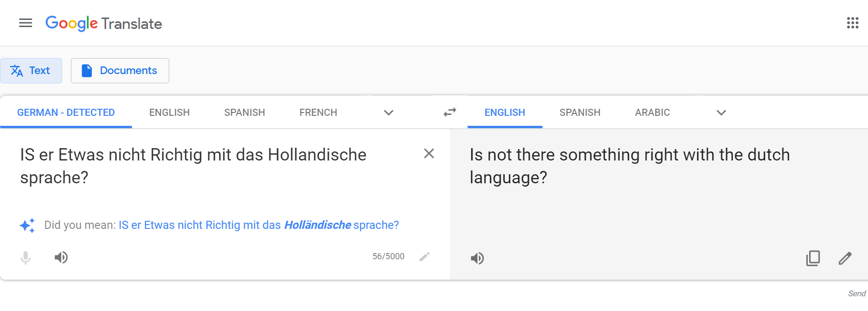The width and height of the screenshot is (868, 311).
Task: Open the hamburger main menu
Action: click(x=26, y=23)
